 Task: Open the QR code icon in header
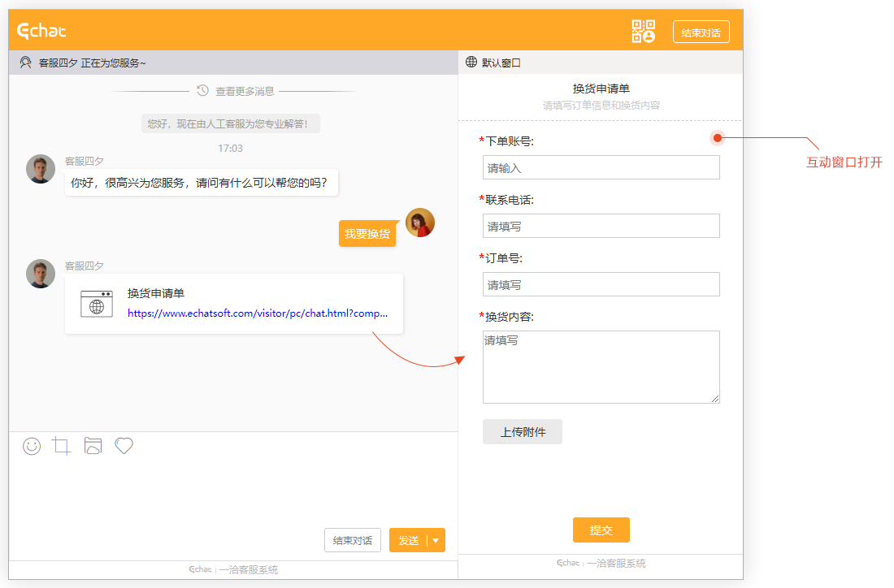click(644, 32)
